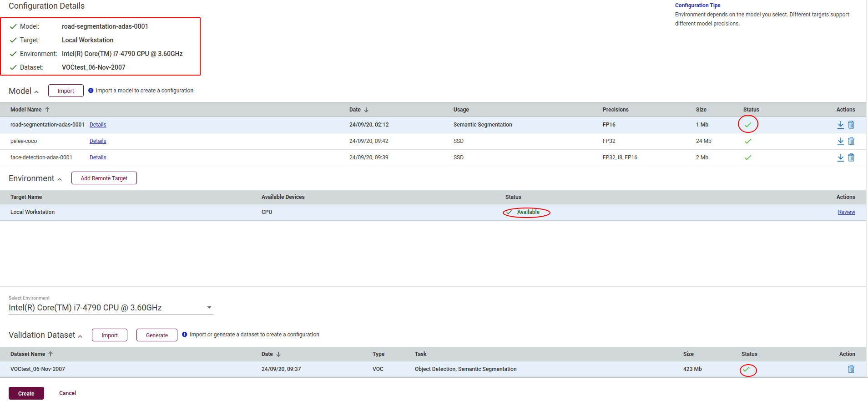The height and width of the screenshot is (401, 868).
Task: Download the pelee-coco model
Action: (x=841, y=141)
